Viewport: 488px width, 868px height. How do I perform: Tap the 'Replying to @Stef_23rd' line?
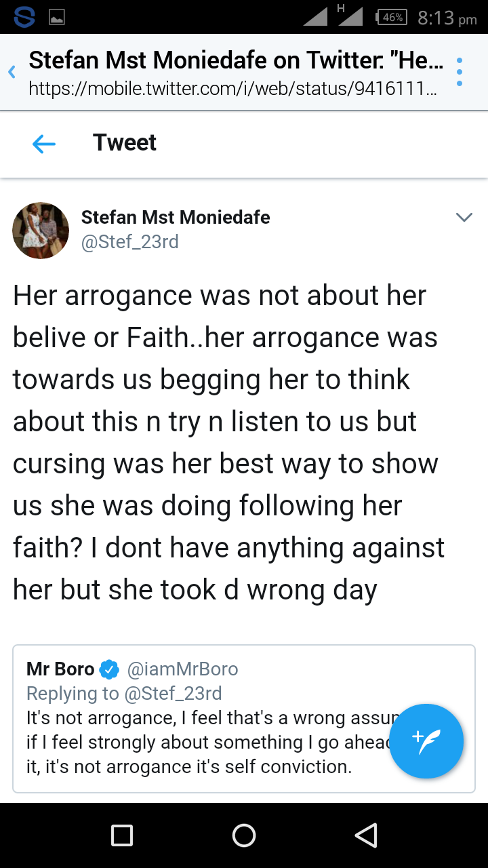(x=124, y=693)
